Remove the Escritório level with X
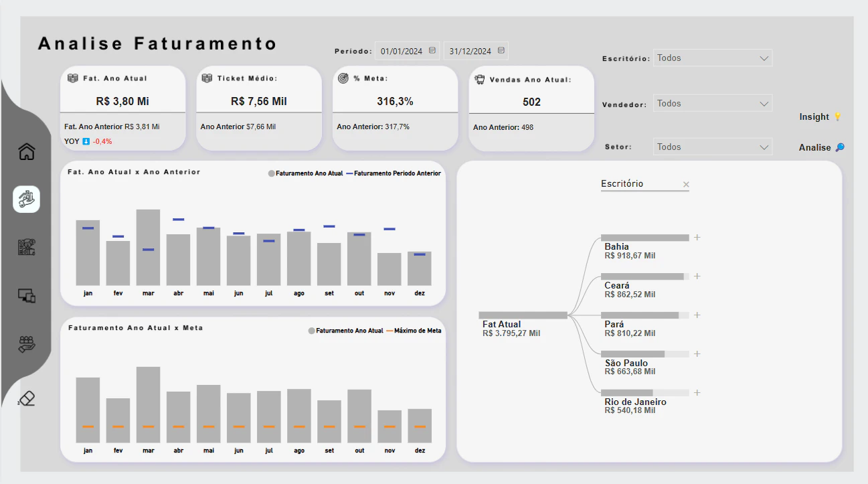868x484 pixels. click(x=686, y=184)
